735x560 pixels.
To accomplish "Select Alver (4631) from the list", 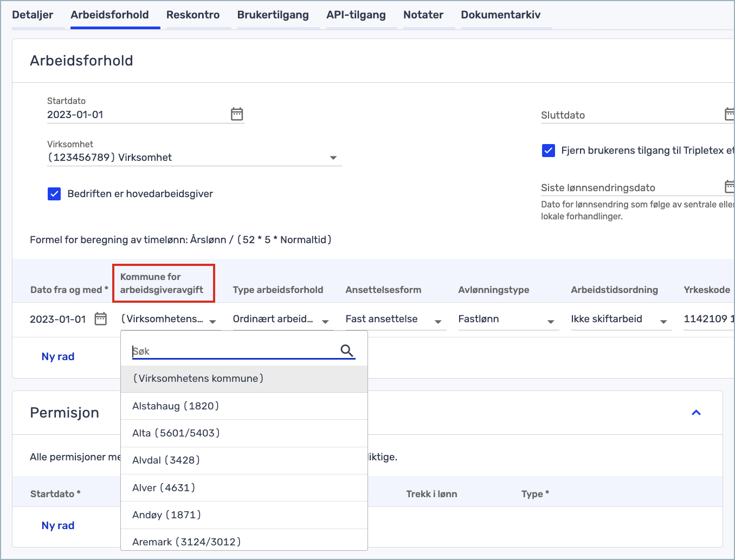I will [x=244, y=488].
